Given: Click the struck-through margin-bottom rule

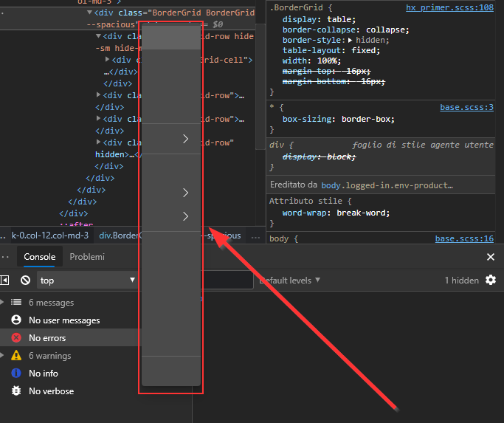Looking at the screenshot, I should click(334, 81).
